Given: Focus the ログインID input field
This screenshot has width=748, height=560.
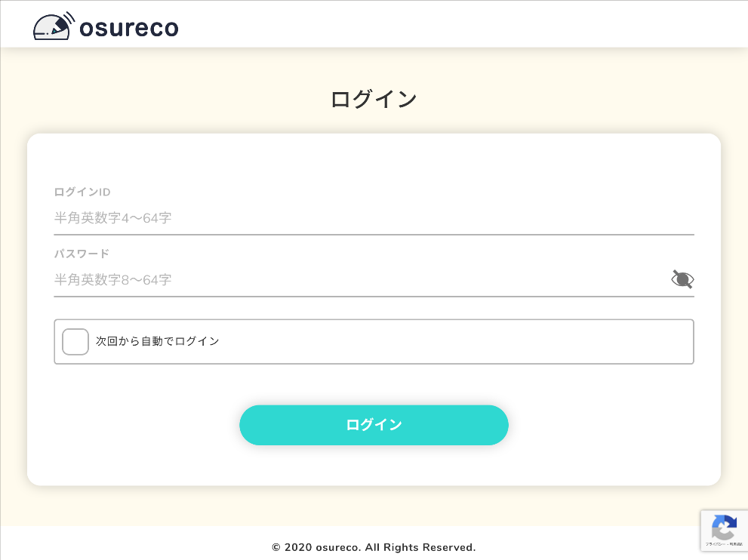Looking at the screenshot, I should pyautogui.click(x=374, y=219).
